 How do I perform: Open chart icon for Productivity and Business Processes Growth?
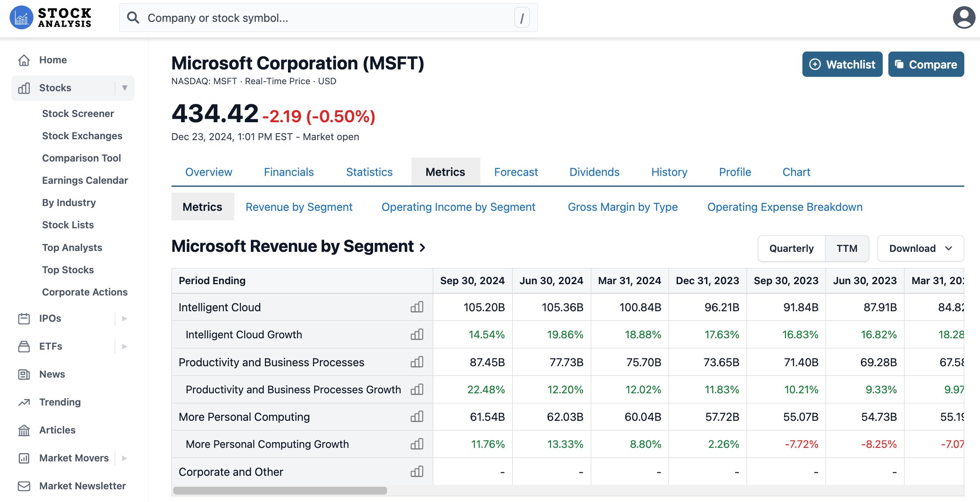tap(417, 389)
